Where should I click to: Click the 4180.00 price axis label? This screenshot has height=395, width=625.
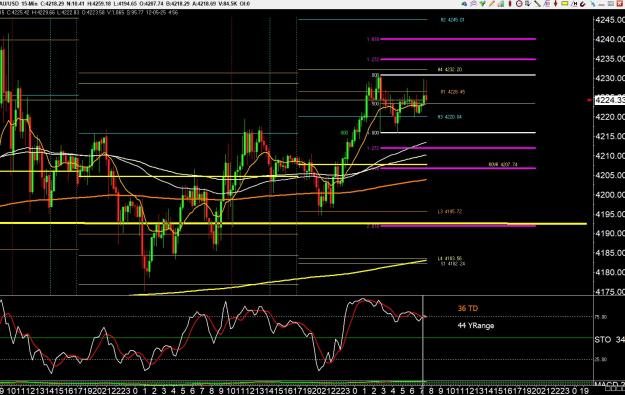(609, 272)
